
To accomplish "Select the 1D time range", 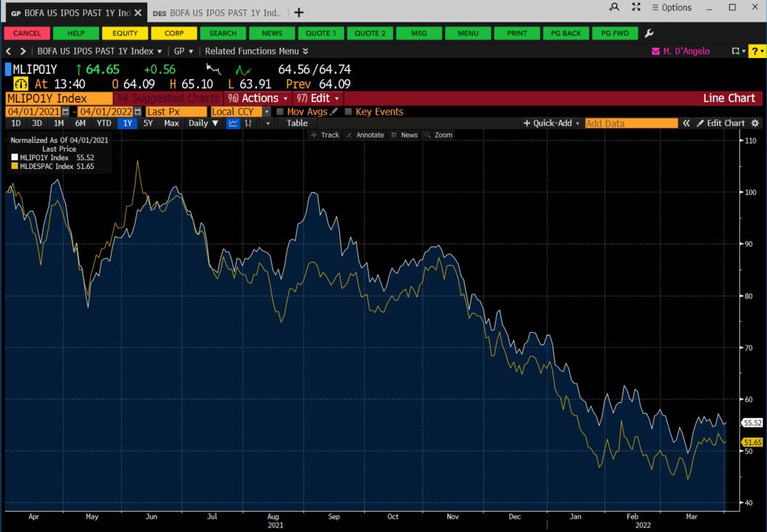I will pos(16,123).
